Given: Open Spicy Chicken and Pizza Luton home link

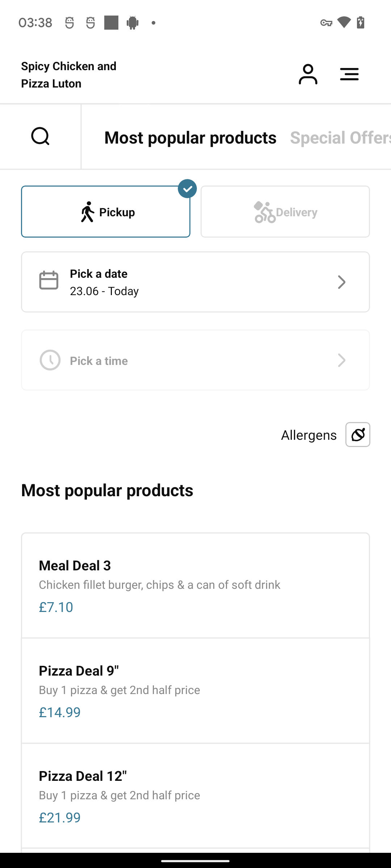Looking at the screenshot, I should (x=69, y=75).
